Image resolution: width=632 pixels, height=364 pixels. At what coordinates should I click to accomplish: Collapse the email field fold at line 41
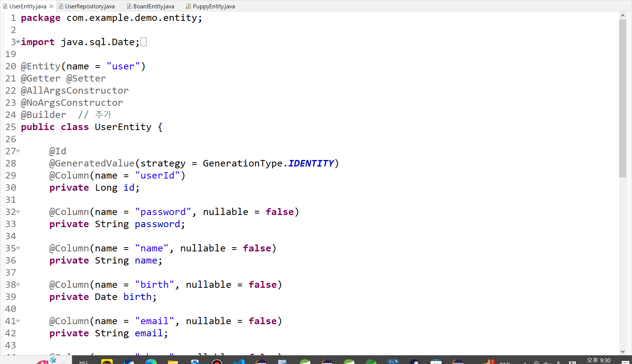(18, 320)
